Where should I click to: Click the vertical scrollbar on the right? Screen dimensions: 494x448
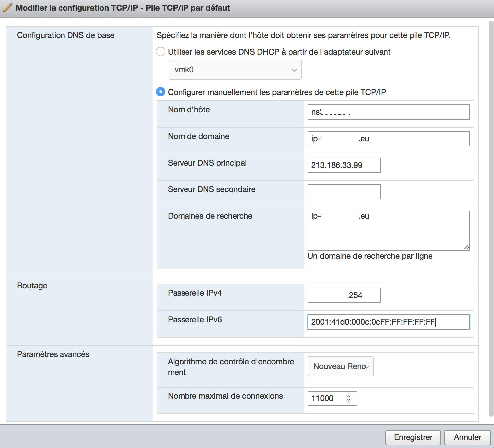pos(491,216)
